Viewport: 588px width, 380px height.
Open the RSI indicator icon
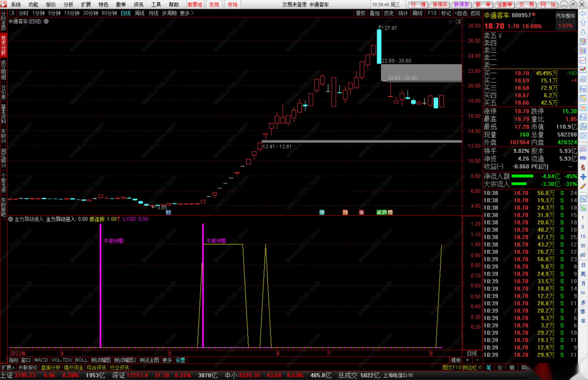pos(583,158)
